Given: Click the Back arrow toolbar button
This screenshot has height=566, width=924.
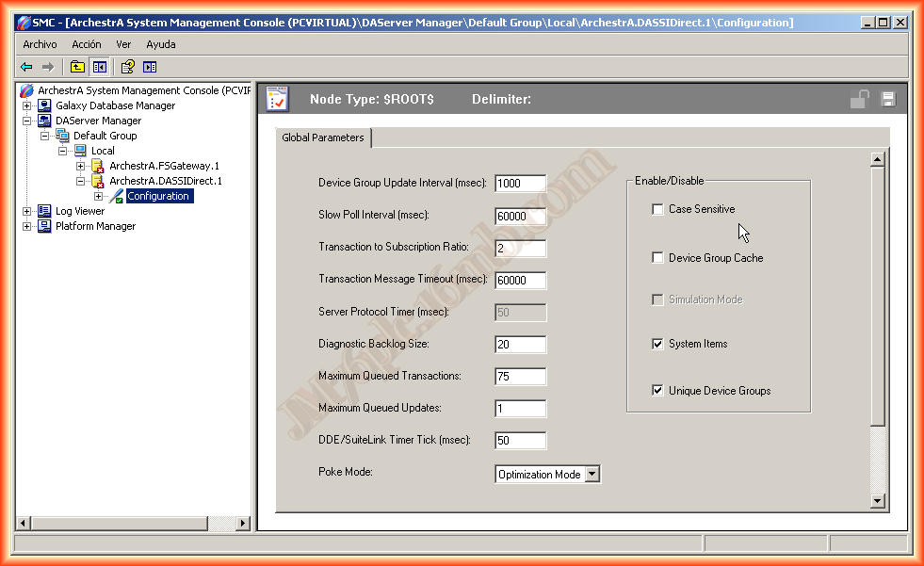Looking at the screenshot, I should tap(26, 67).
